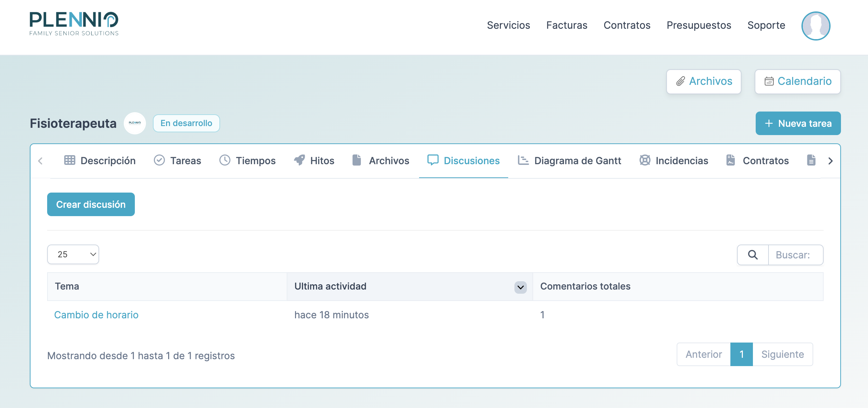The image size is (868, 408).
Task: Switch to the Tareas tab
Action: 177,161
